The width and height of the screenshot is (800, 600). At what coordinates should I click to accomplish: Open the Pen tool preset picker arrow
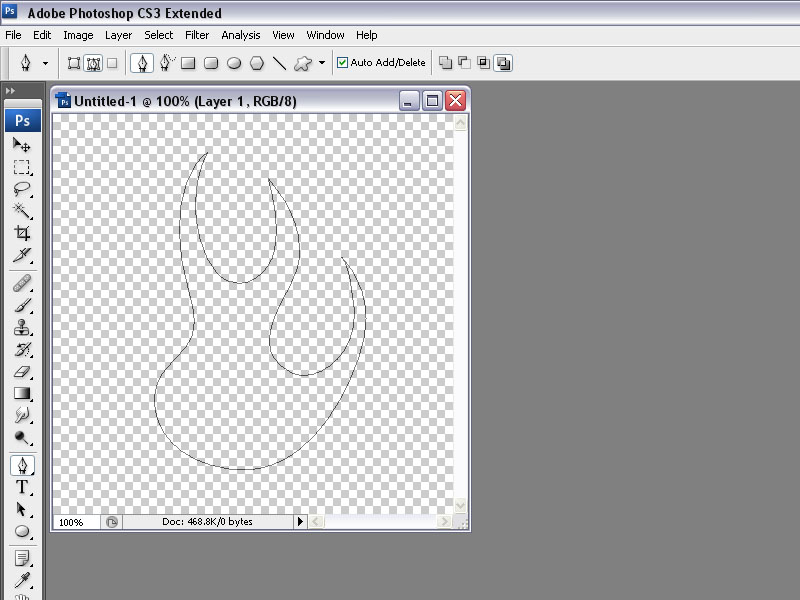45,63
